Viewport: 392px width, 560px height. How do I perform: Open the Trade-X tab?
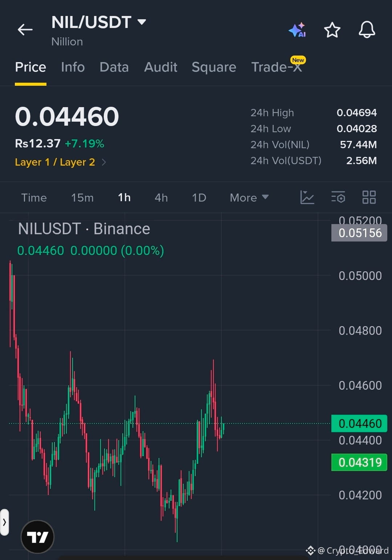click(x=277, y=67)
